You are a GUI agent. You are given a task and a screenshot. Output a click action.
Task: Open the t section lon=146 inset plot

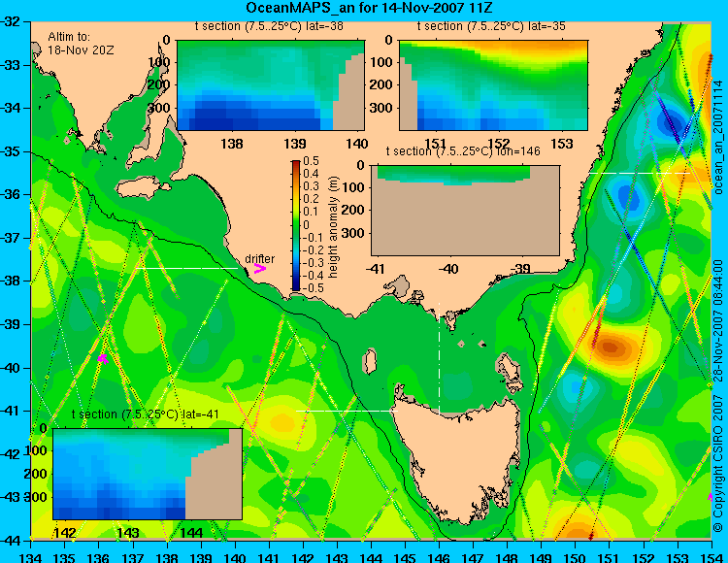465,211
